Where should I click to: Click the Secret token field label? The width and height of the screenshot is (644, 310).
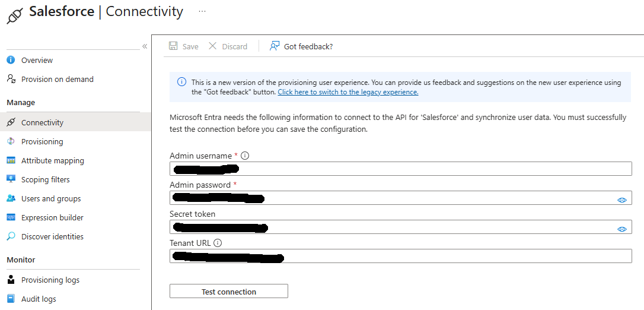(192, 214)
